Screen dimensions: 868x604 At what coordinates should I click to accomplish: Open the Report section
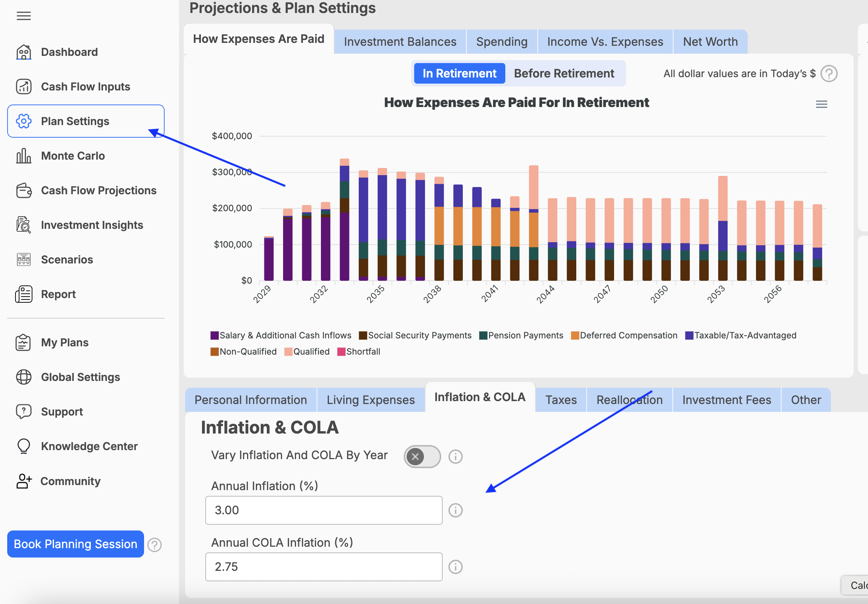click(x=58, y=294)
